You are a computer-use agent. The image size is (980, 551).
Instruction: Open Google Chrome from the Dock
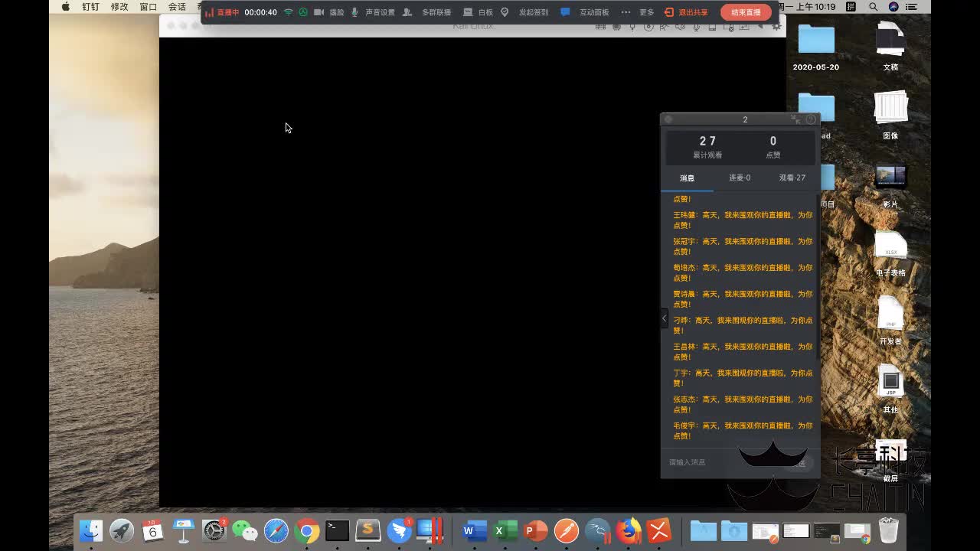click(x=307, y=530)
